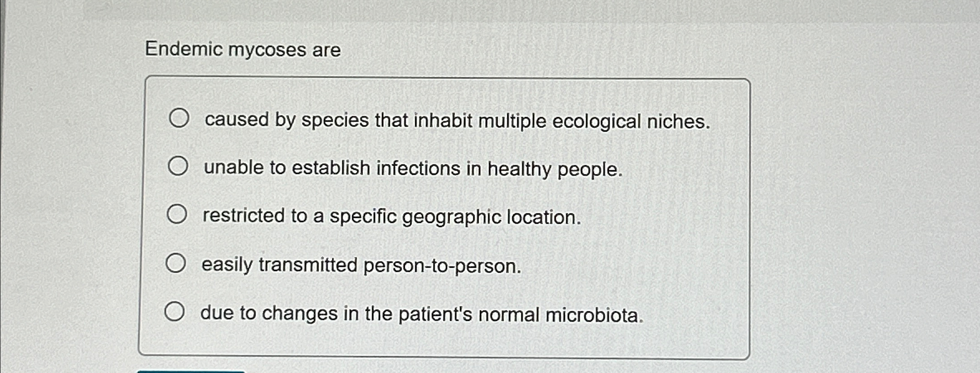Click the label 'easily transmitted person-to-person'
This screenshot has width=980, height=373.
pyautogui.click(x=360, y=266)
